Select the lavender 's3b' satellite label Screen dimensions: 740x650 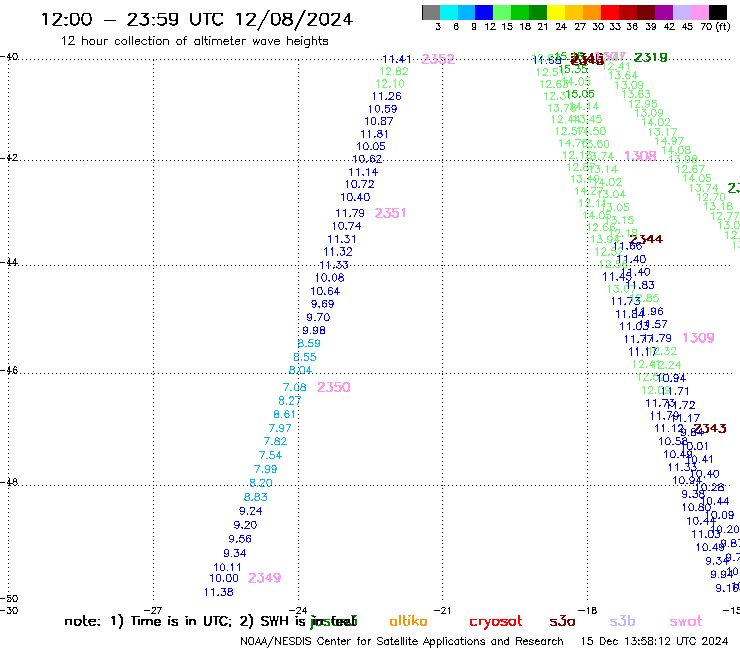(622, 621)
